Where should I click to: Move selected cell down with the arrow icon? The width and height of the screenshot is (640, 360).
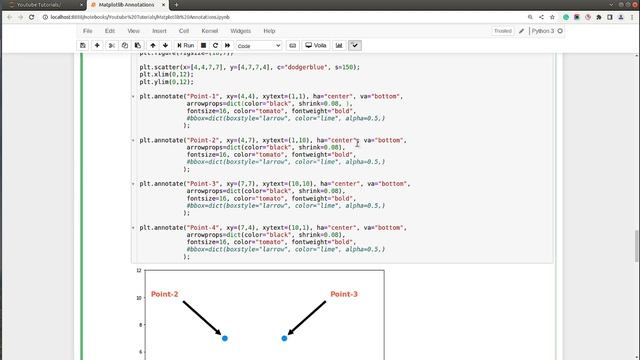point(165,45)
